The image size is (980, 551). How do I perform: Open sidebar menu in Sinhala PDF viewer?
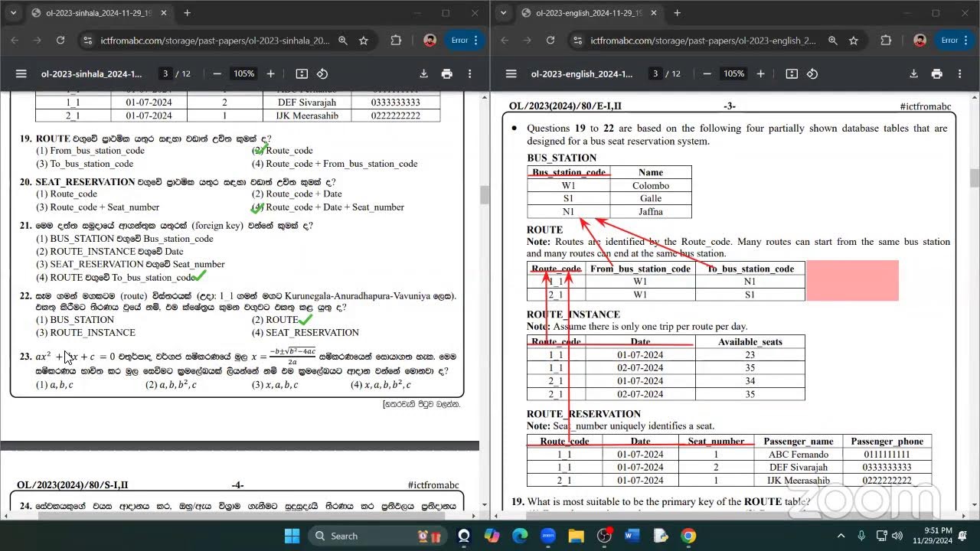pos(21,73)
